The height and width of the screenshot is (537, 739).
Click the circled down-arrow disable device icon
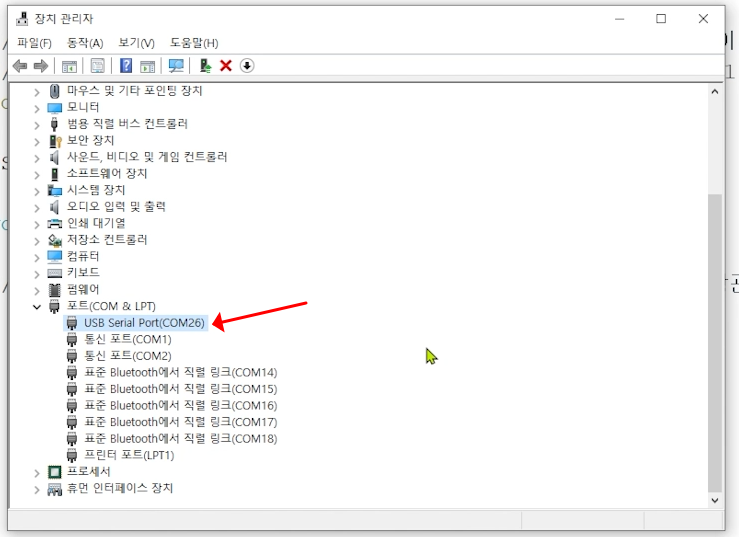pyautogui.click(x=247, y=66)
